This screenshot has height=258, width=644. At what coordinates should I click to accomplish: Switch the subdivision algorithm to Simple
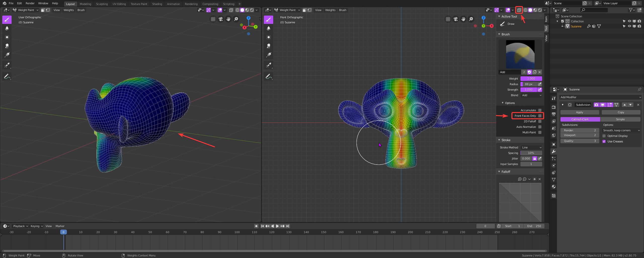coord(621,119)
